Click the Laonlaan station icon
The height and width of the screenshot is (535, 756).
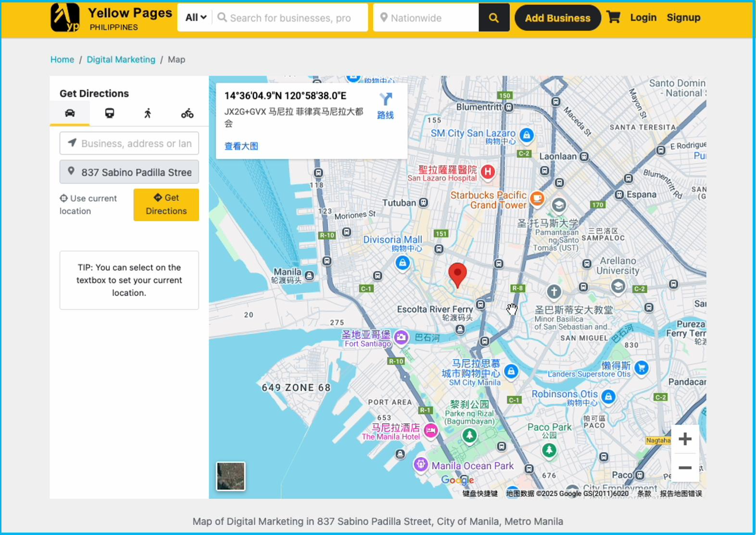(x=584, y=156)
